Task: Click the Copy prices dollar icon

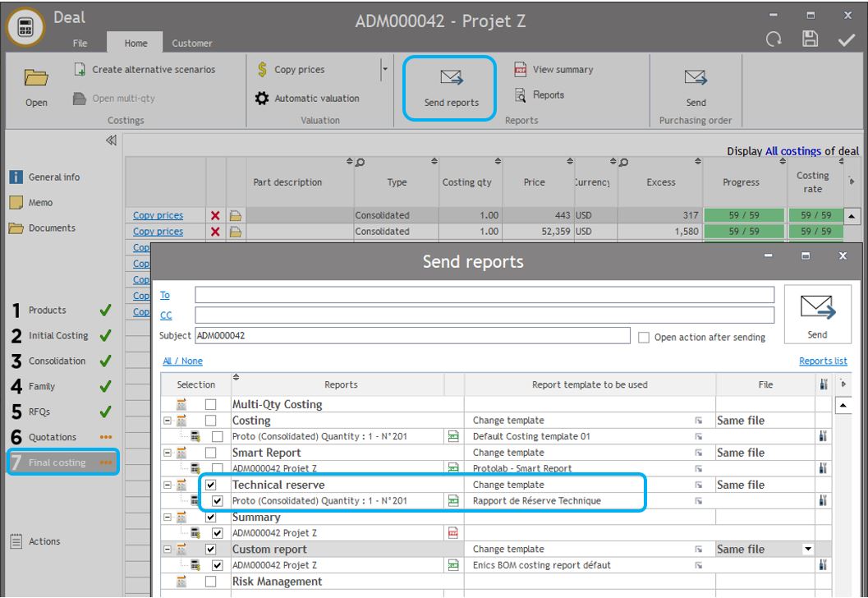Action: [261, 70]
